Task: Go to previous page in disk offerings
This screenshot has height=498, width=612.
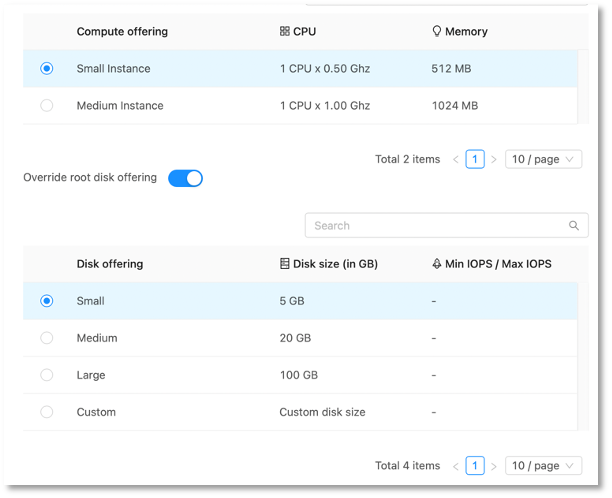Action: [x=456, y=466]
